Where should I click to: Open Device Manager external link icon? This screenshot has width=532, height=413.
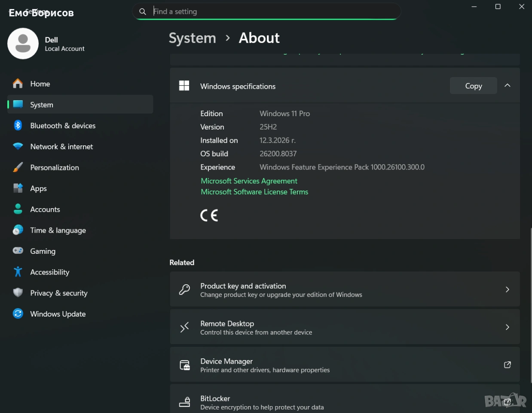[507, 365]
